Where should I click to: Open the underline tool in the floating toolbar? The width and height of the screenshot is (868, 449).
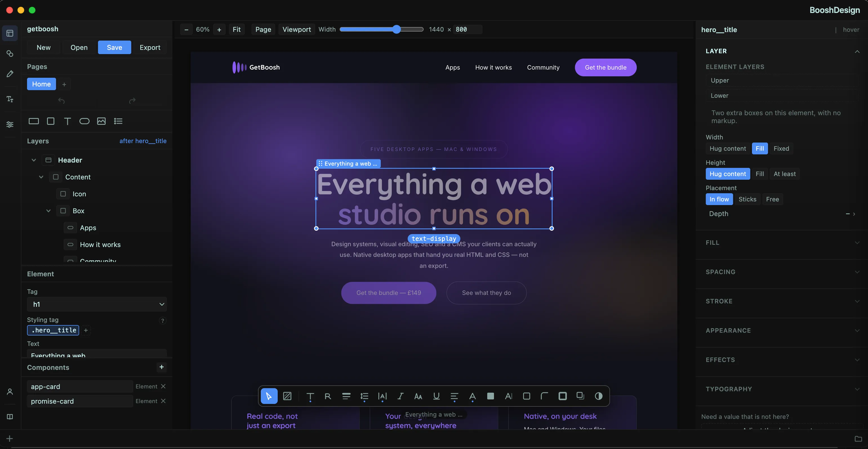[x=436, y=396]
